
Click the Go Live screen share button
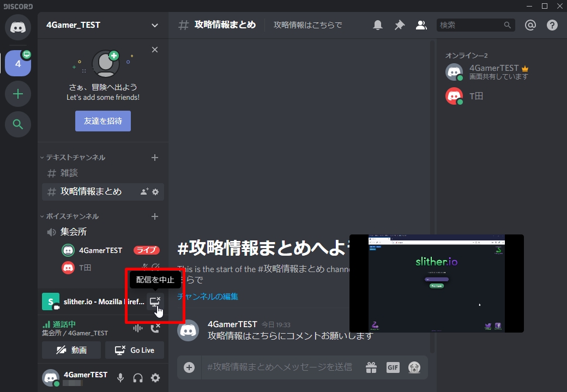click(x=135, y=350)
